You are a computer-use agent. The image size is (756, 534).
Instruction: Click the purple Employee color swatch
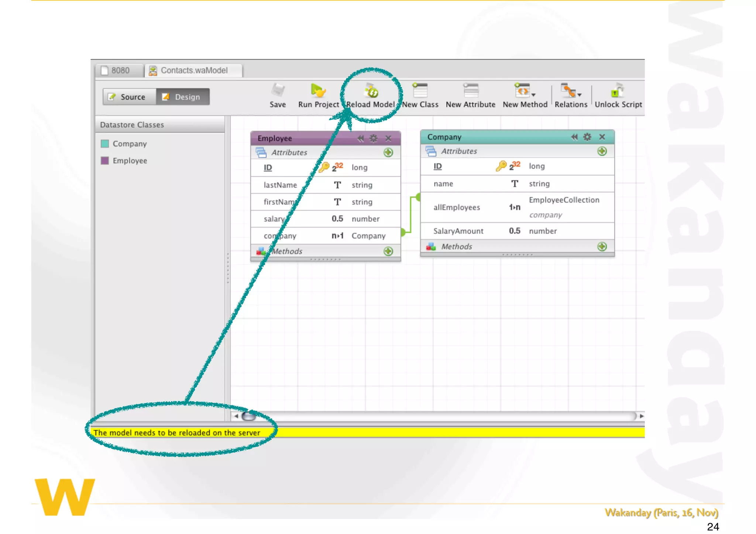(x=105, y=161)
